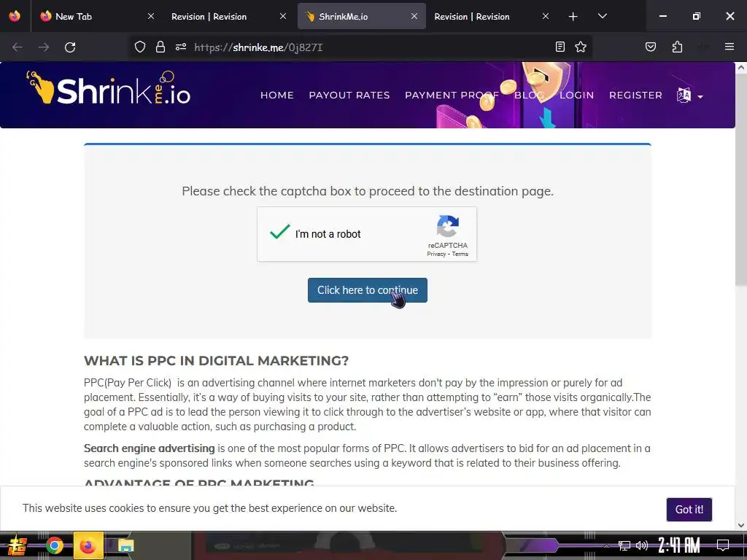Click the ShrinkMe.io logo
Image resolution: width=747 pixels, height=560 pixels.
coord(108,88)
